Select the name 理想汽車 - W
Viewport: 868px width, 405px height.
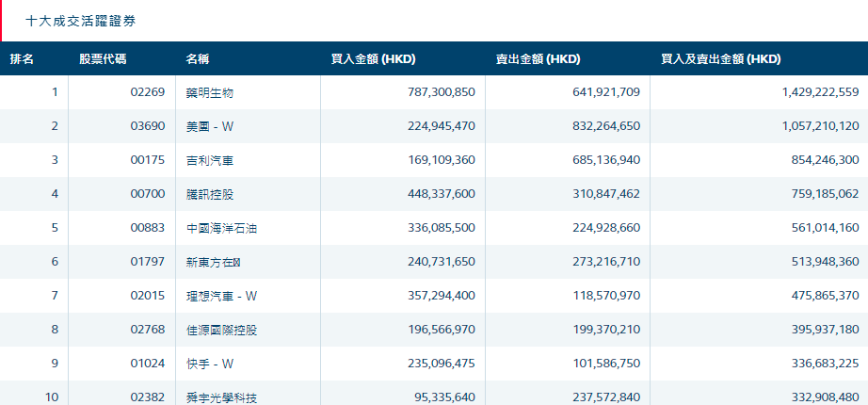[222, 297]
